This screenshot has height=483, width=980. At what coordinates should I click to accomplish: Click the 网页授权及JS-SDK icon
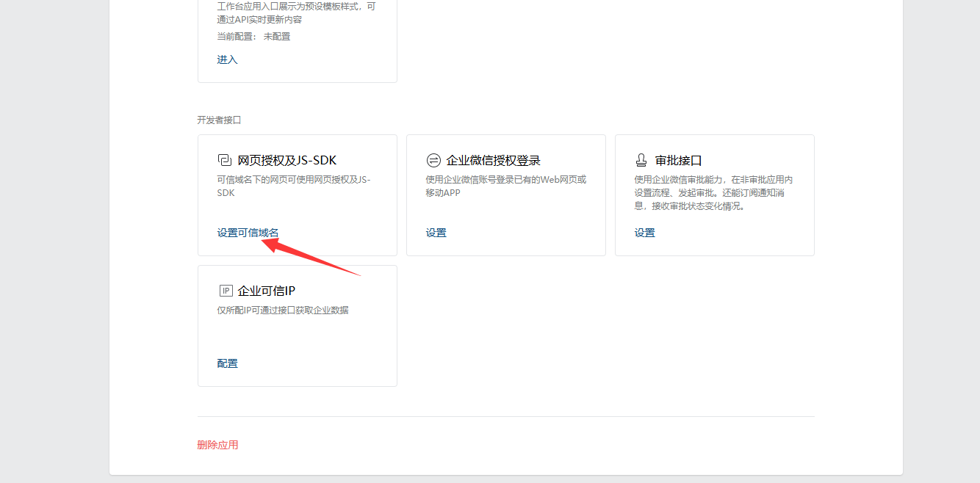(225, 161)
